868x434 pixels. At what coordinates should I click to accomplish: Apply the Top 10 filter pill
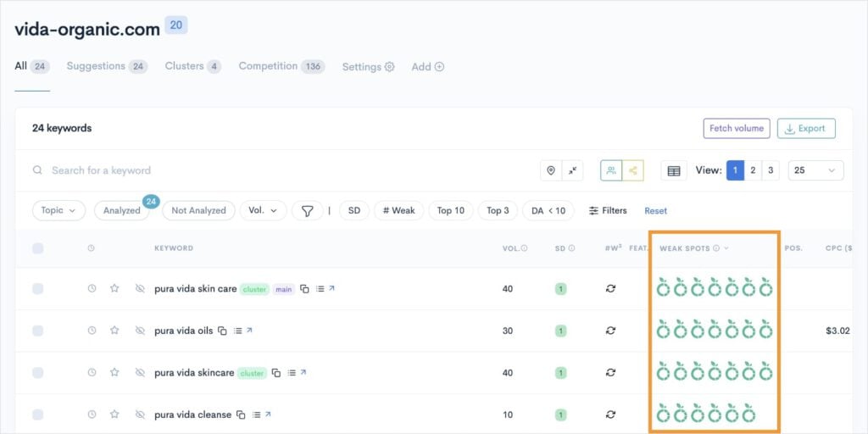451,210
